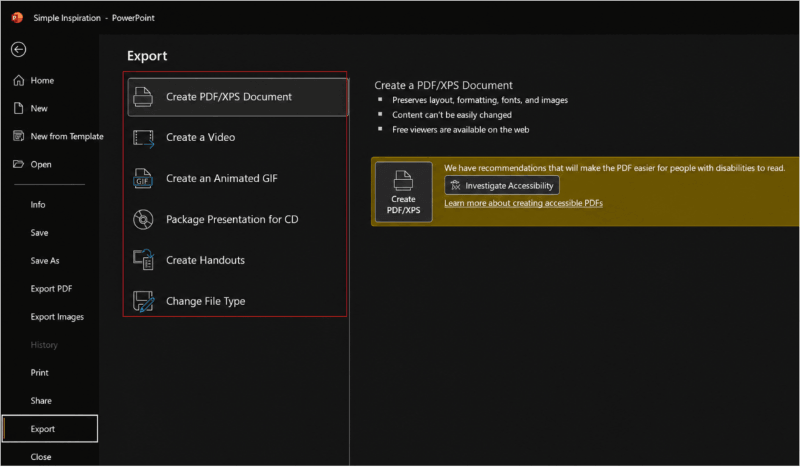
Task: Open Learn more about creating accessible PDFs link
Action: (523, 203)
